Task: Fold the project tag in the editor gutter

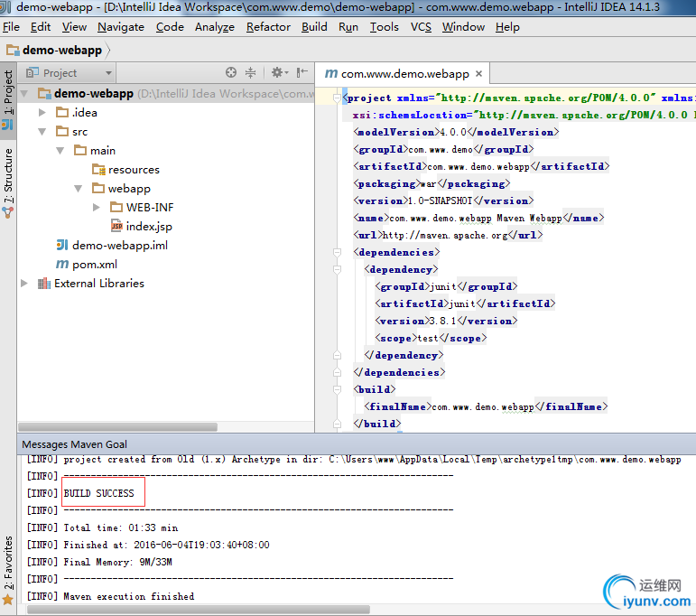Action: (x=337, y=98)
